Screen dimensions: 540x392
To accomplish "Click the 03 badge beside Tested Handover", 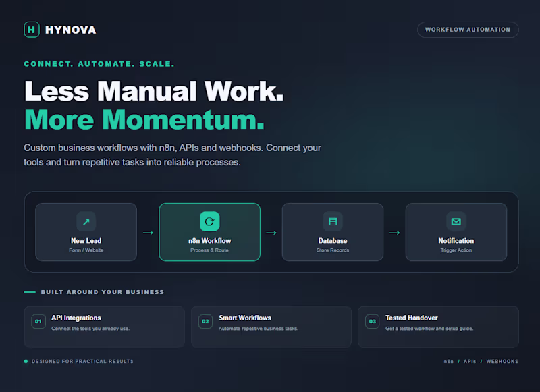I will [373, 321].
